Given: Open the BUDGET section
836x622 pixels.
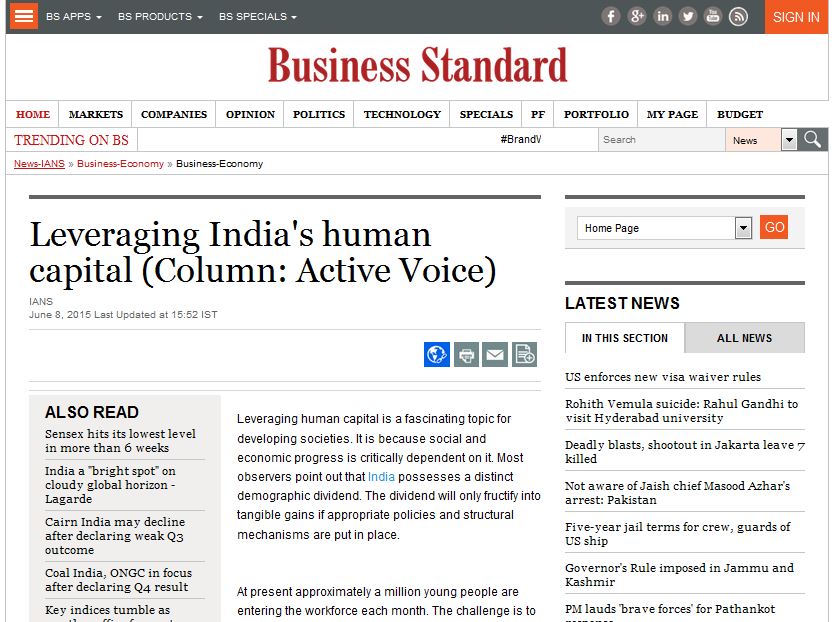Looking at the screenshot, I should 740,115.
